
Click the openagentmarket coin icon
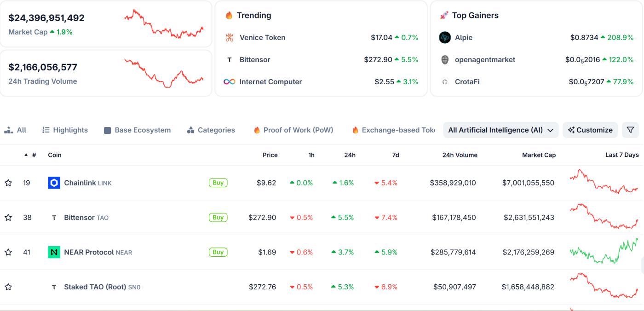(445, 60)
